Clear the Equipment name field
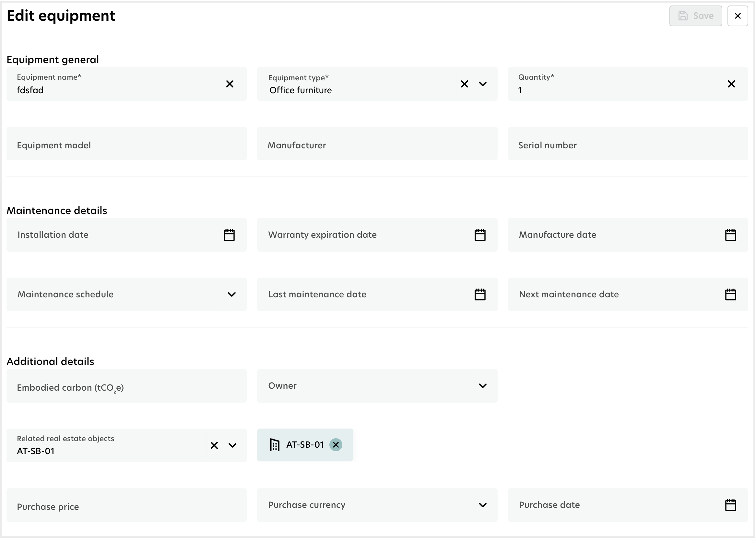Viewport: 756px width, 539px height. click(x=230, y=84)
